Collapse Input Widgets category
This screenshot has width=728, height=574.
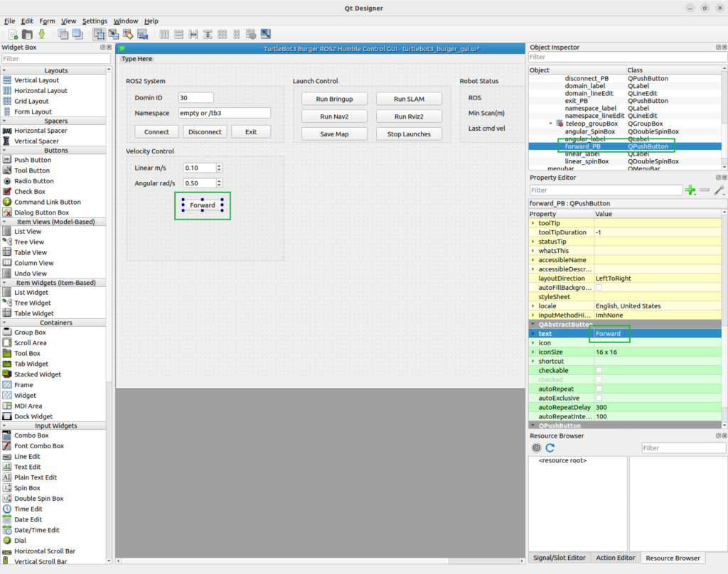tap(5, 426)
